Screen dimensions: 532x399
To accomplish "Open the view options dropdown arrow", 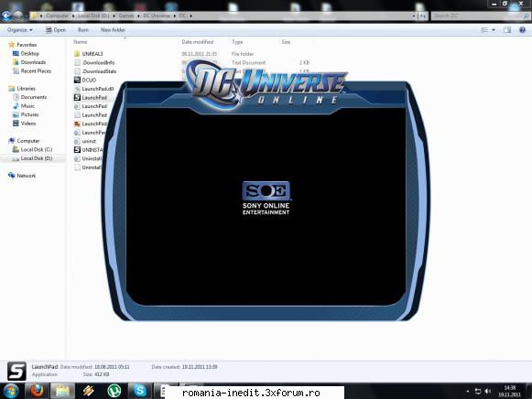I will [494, 30].
